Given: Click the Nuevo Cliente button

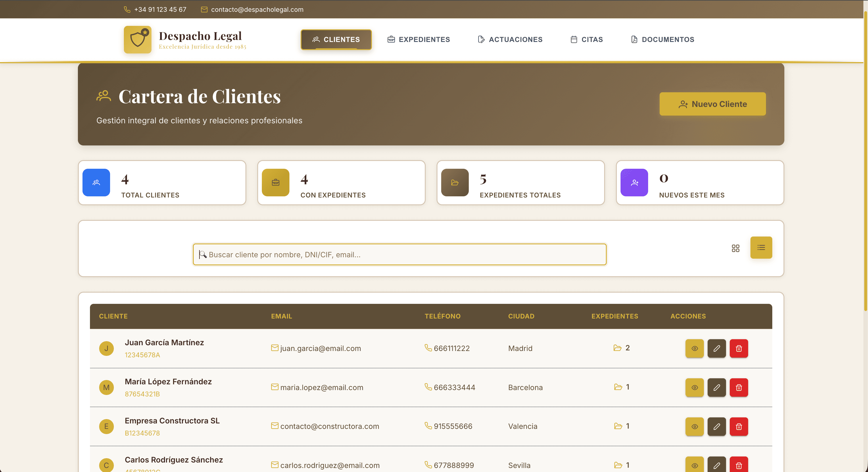Looking at the screenshot, I should (712, 104).
